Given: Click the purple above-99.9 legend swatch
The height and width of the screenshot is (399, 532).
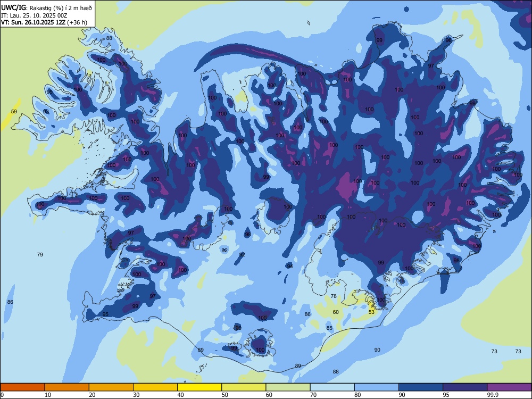Looking at the screenshot, I should tap(509, 387).
